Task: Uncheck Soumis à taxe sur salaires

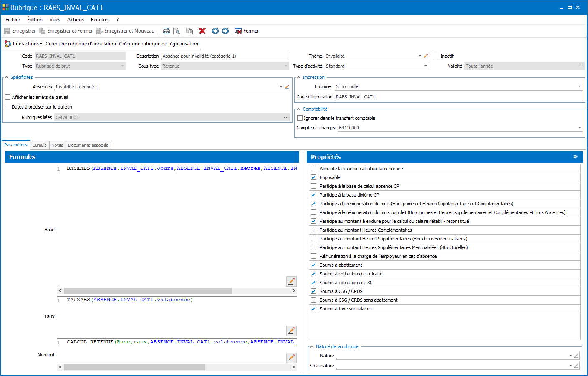Action: click(x=313, y=309)
